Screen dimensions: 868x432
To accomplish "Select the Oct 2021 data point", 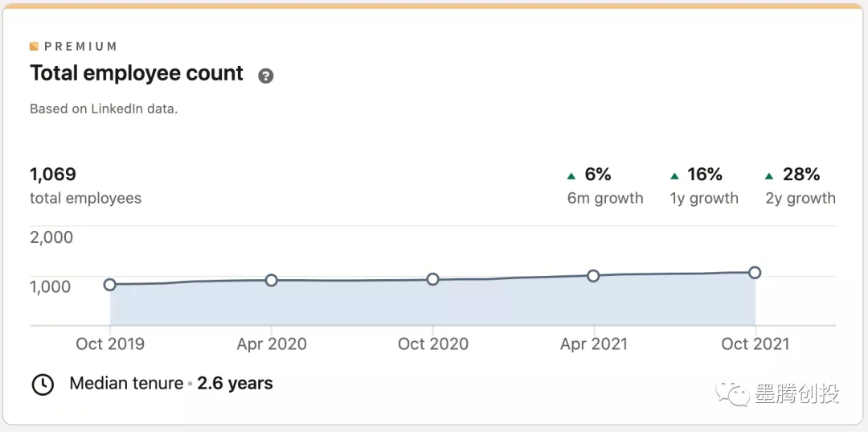I will [755, 273].
